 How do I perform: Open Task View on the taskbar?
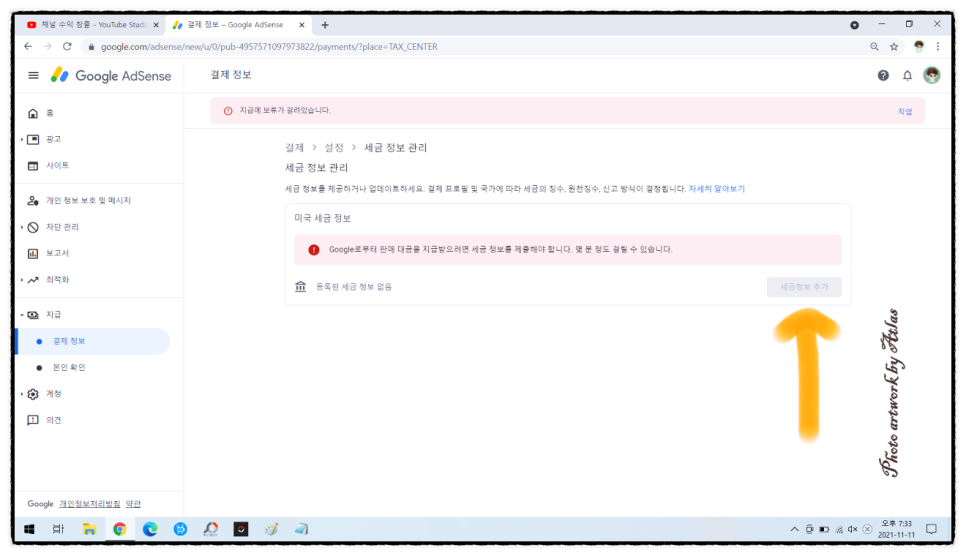pos(59,529)
